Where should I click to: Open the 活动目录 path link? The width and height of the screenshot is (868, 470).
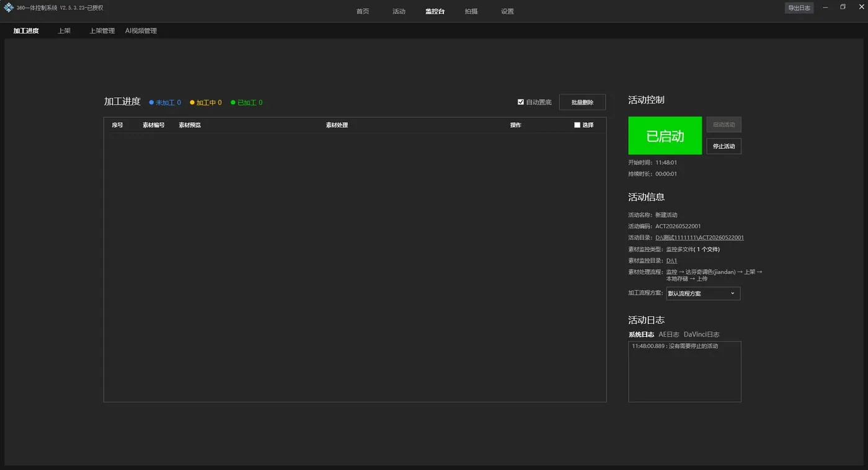(699, 237)
